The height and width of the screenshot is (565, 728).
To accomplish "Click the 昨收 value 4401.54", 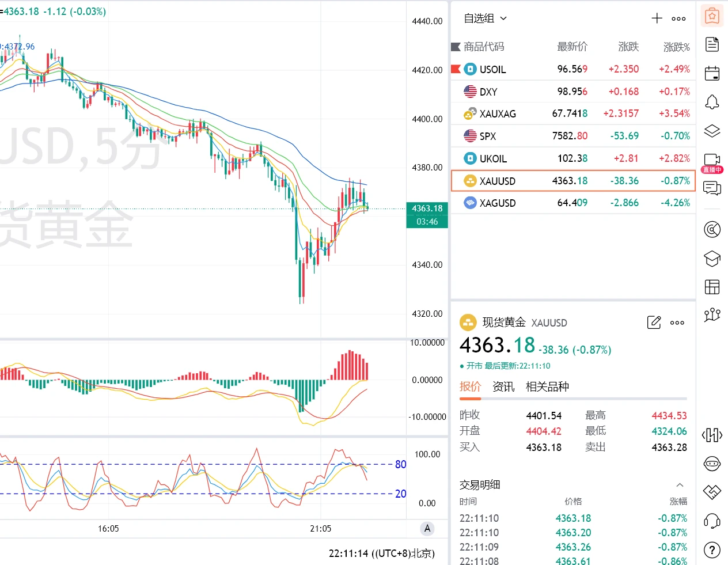I will pos(544,416).
